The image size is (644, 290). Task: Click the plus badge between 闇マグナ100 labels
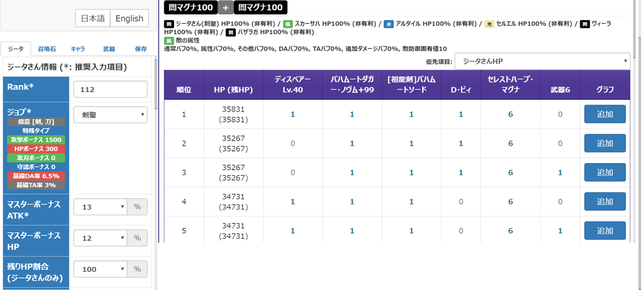click(x=225, y=8)
